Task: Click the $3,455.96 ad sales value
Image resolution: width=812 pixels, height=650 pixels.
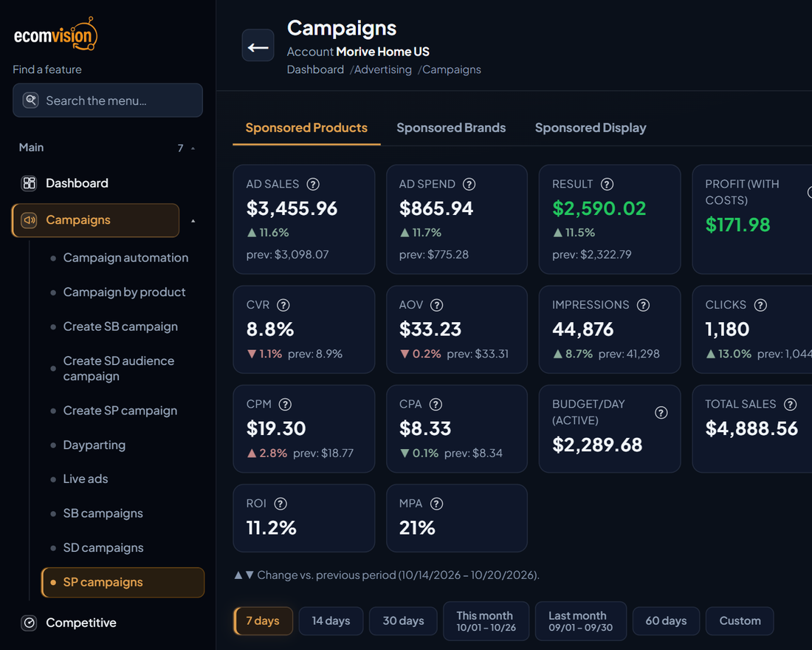Action: pos(292,208)
